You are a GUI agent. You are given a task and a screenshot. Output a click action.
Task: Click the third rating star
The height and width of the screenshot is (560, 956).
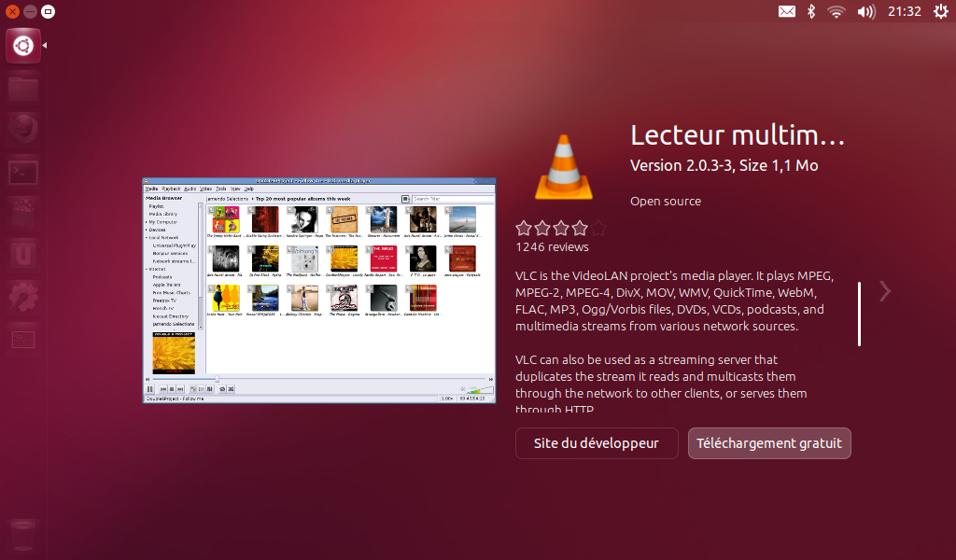[x=561, y=229]
